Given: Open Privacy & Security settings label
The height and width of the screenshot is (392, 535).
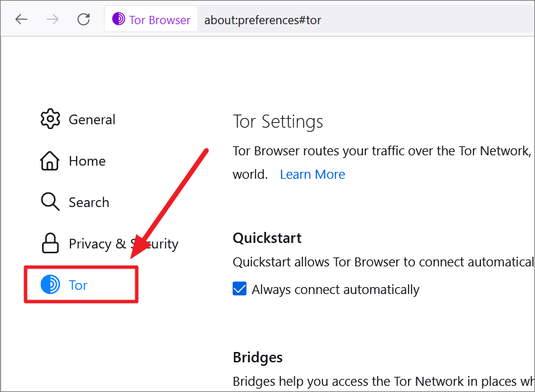Looking at the screenshot, I should point(124,244).
